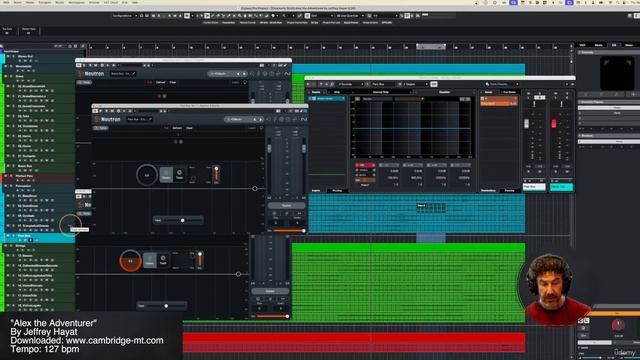Open the Transport menu in the menu bar
This screenshot has height=360, width=640.
[x=45, y=2]
